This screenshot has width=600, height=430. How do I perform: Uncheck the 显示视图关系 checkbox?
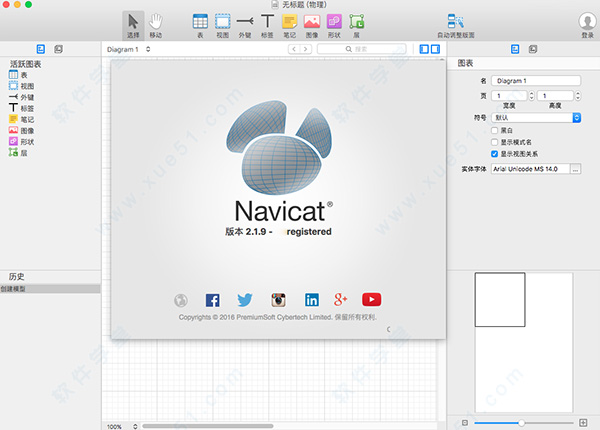pos(494,154)
